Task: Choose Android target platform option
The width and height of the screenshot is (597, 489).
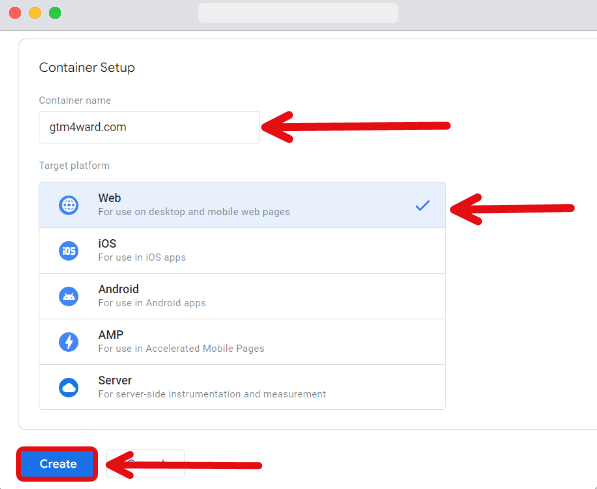Action: [x=242, y=296]
